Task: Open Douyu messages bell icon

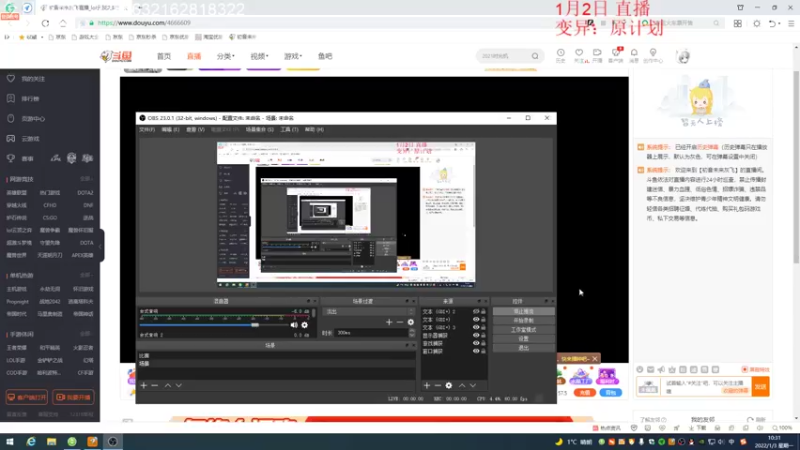Action: pos(634,53)
